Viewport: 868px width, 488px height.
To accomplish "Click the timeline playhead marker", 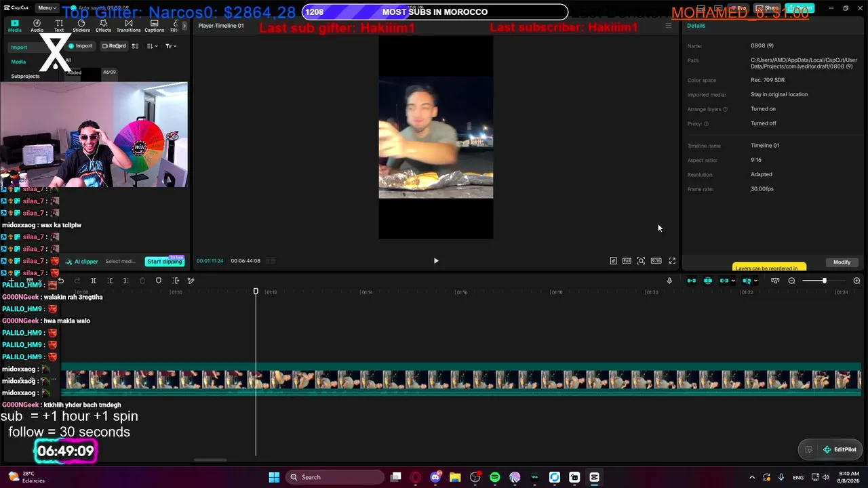I will [256, 291].
